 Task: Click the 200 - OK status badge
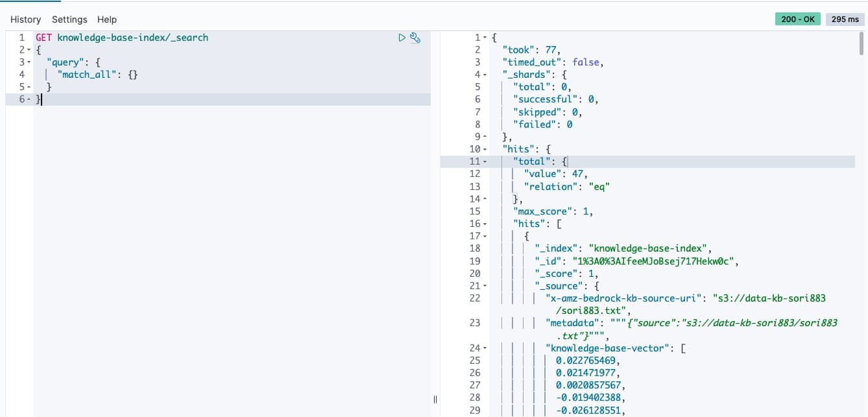[x=797, y=19]
